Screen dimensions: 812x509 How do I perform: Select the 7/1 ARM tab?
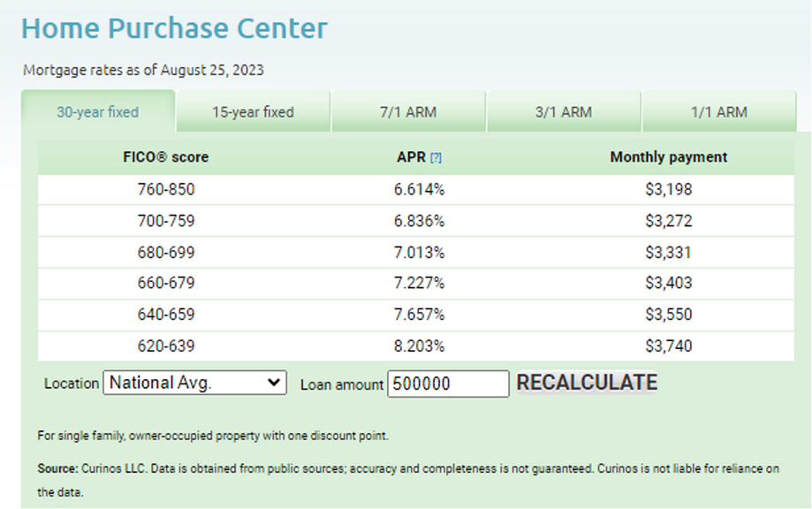tap(408, 112)
